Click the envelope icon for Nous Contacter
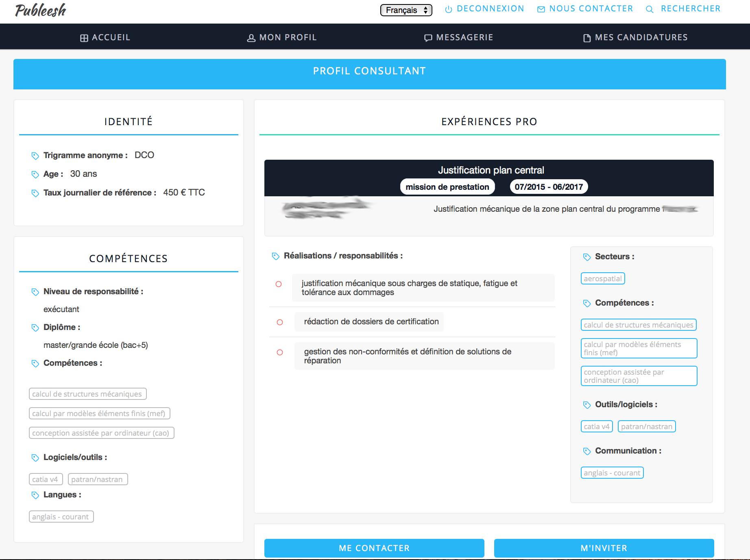 click(x=541, y=9)
